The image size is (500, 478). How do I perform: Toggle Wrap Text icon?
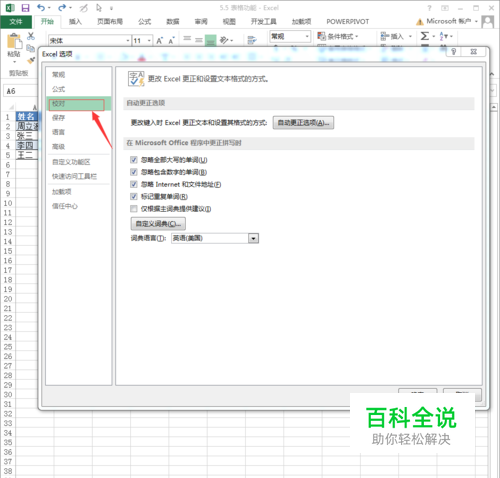coord(252,40)
